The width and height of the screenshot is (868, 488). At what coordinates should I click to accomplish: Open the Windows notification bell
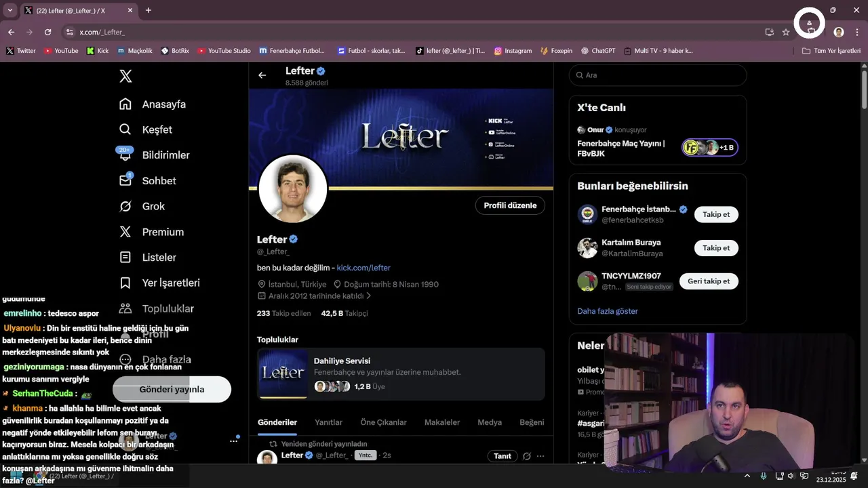854,476
